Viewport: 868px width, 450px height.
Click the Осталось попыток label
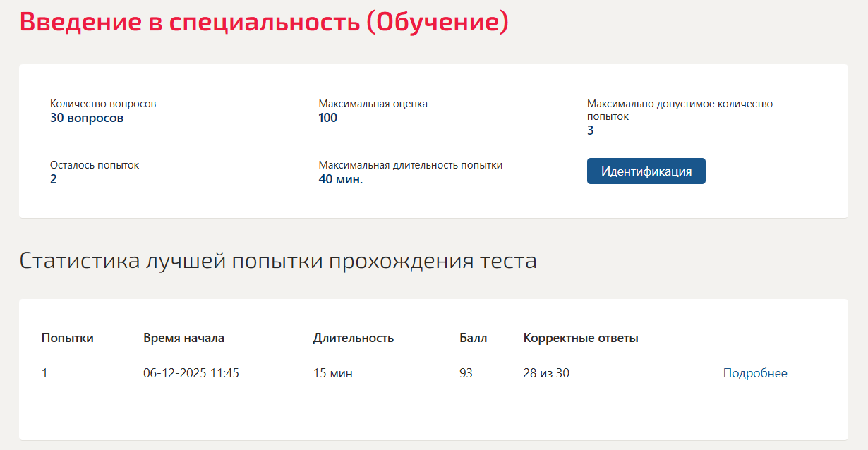click(x=95, y=165)
